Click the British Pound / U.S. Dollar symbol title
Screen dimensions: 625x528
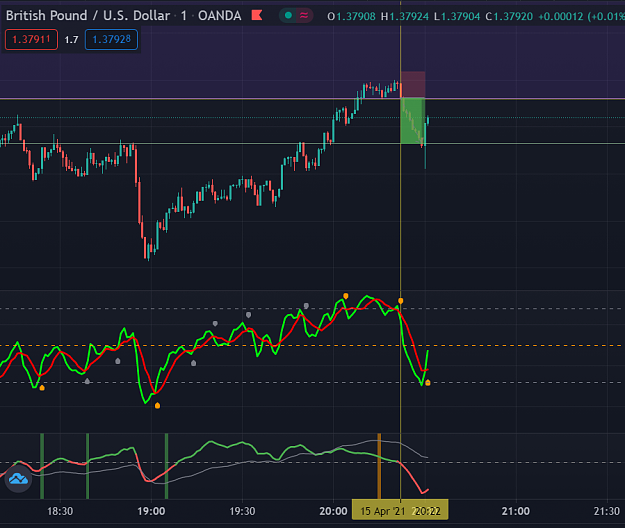coord(88,16)
